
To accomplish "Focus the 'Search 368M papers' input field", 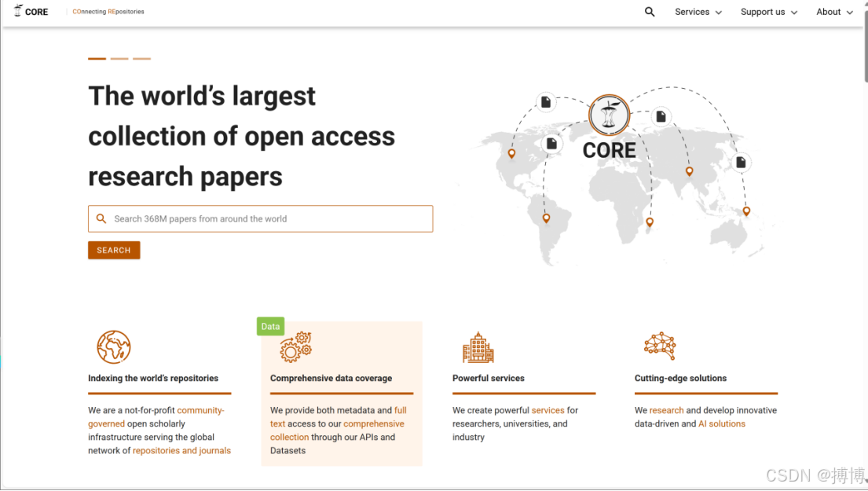I will point(260,218).
